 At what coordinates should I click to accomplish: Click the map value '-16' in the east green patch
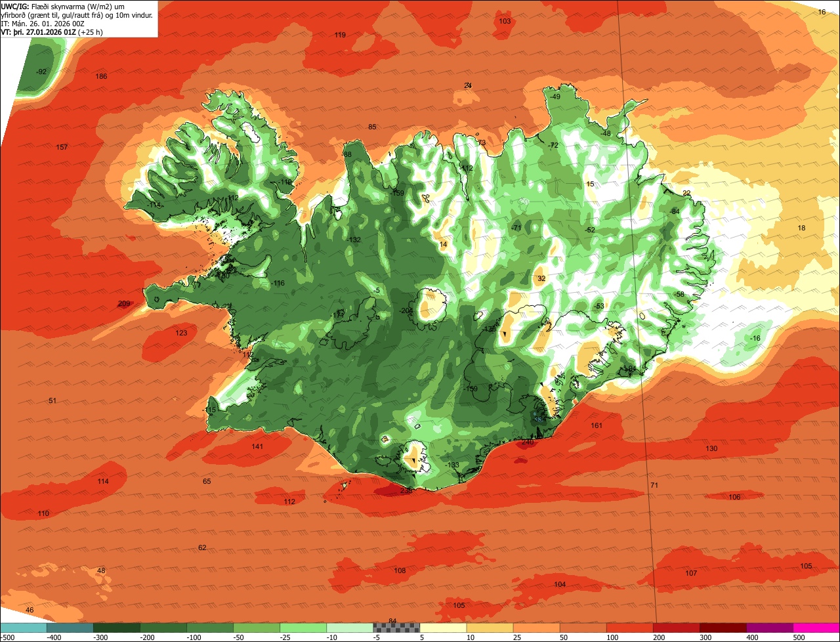755,339
